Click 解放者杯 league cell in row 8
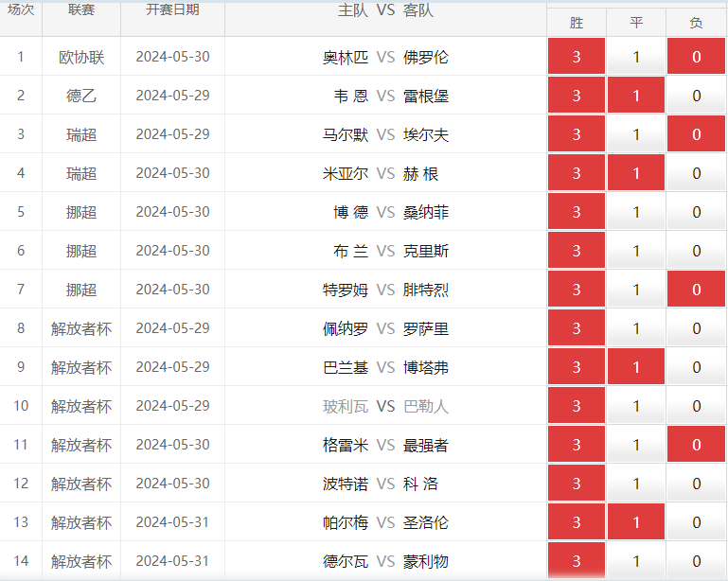Viewport: 728px width, 581px height. pyautogui.click(x=81, y=328)
